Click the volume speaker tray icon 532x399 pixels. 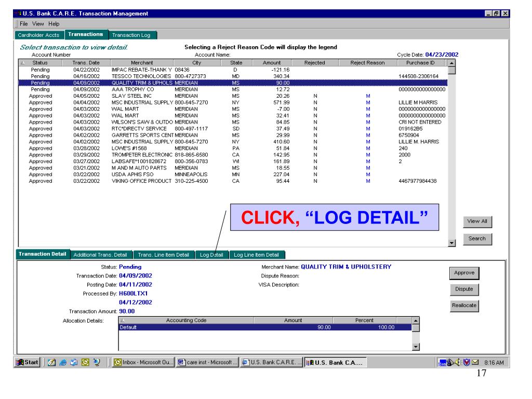[458, 362]
